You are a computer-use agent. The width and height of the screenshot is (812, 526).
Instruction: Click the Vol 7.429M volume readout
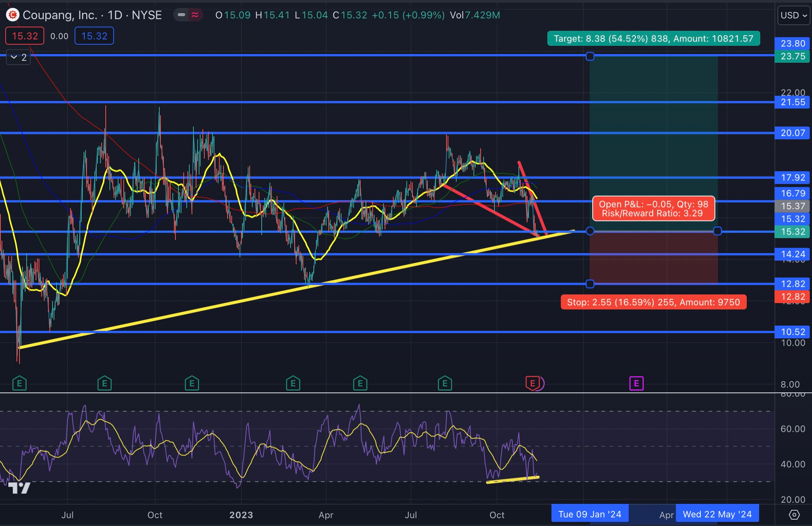pyautogui.click(x=475, y=15)
